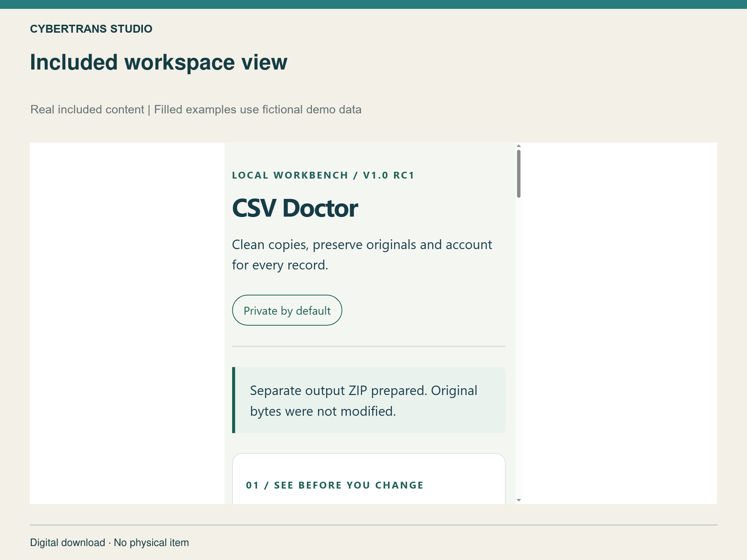Click the CYBERTRANS STUDIO brand text
The height and width of the screenshot is (560, 747).
pos(91,29)
